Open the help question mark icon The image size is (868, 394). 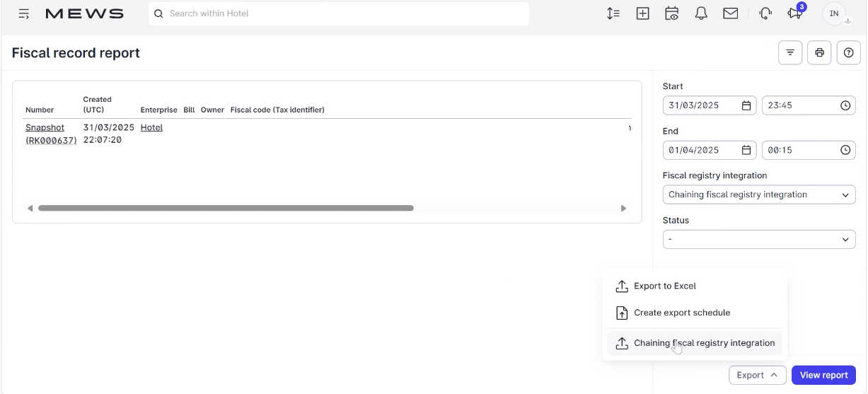point(849,53)
